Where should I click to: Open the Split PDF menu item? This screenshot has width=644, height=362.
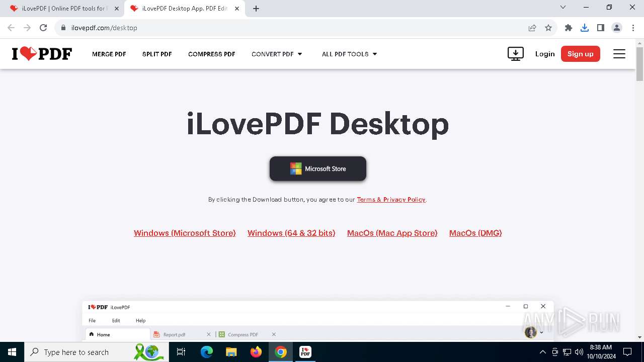click(157, 54)
